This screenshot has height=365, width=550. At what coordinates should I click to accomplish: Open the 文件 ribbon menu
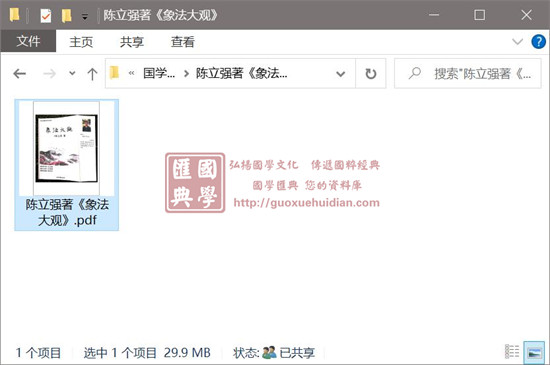[28, 41]
